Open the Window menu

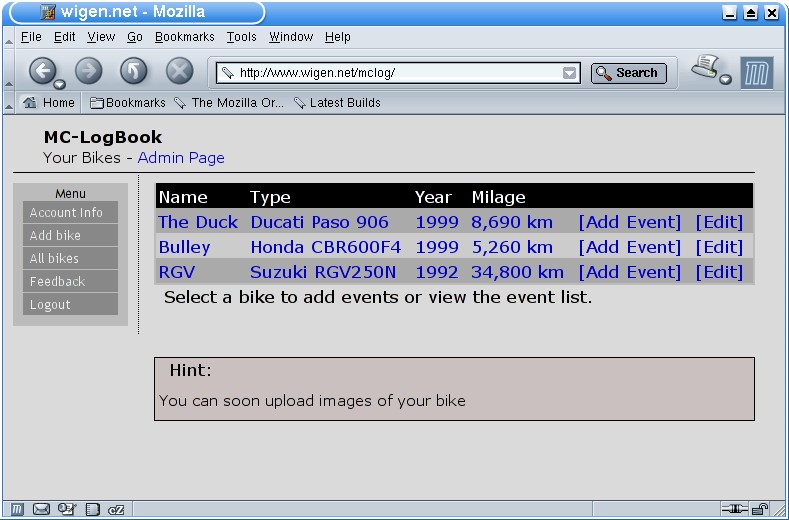point(291,37)
